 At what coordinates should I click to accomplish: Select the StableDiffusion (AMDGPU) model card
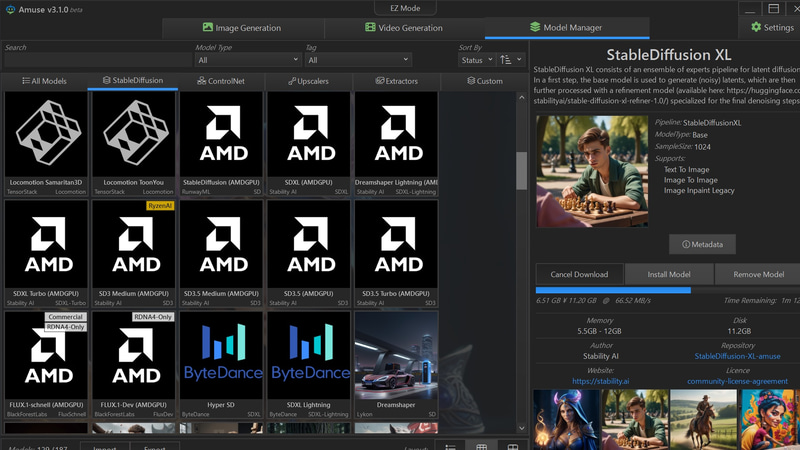point(221,143)
